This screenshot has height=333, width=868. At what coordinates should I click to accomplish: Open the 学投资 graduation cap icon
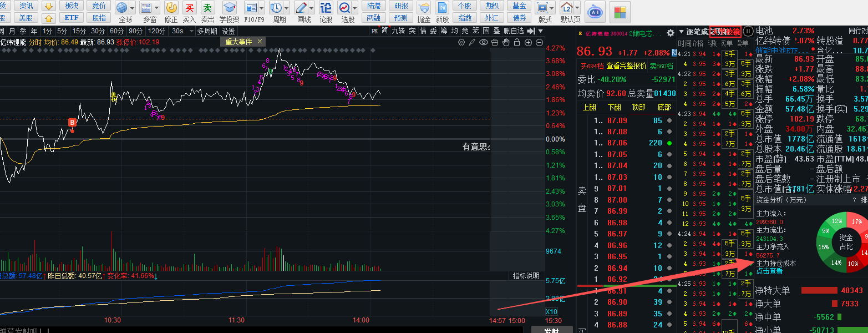tap(229, 8)
